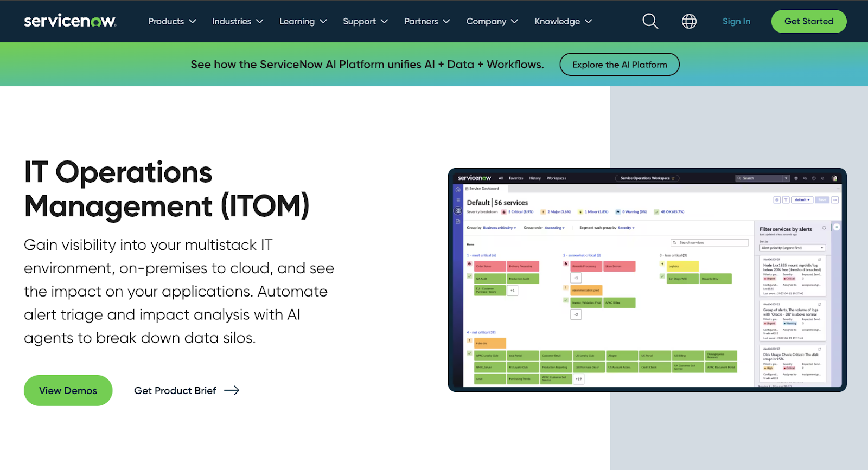Click the 2 Major (3.6%) severity filter
This screenshot has height=470, width=868.
click(556, 212)
